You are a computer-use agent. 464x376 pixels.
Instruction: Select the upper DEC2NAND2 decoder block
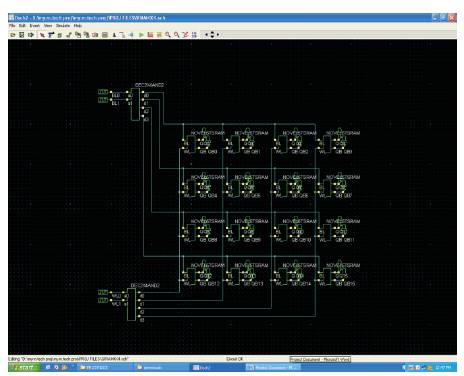point(135,104)
